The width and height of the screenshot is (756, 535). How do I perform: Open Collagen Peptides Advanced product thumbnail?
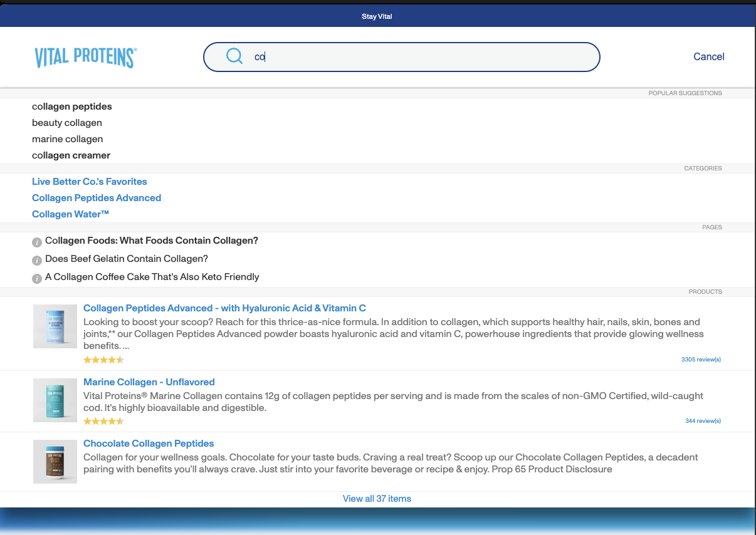[55, 326]
